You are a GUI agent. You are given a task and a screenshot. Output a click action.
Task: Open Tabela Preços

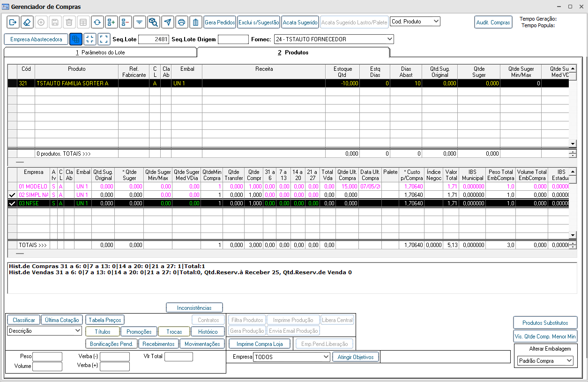105,320
